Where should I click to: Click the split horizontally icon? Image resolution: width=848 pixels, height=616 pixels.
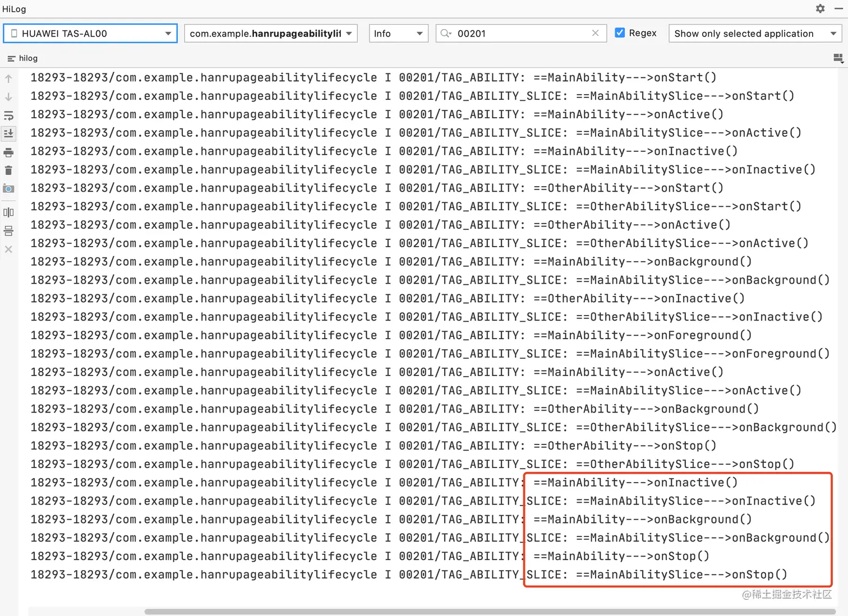[8, 231]
